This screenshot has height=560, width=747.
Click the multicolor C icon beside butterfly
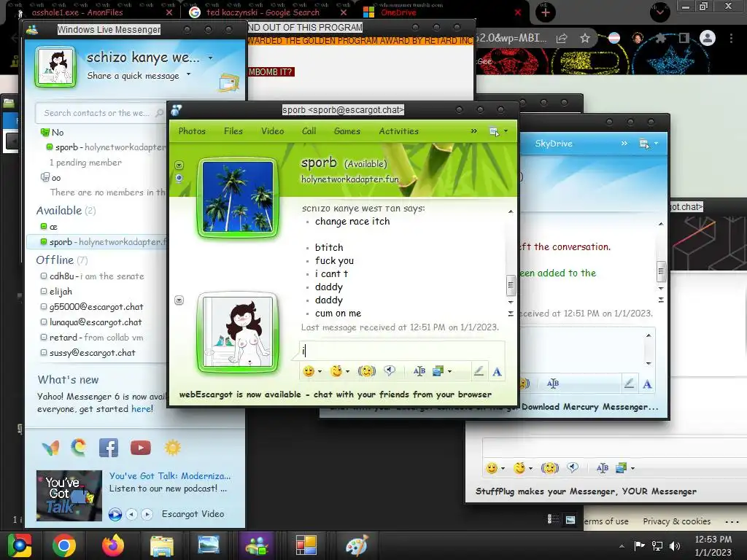pyautogui.click(x=79, y=447)
